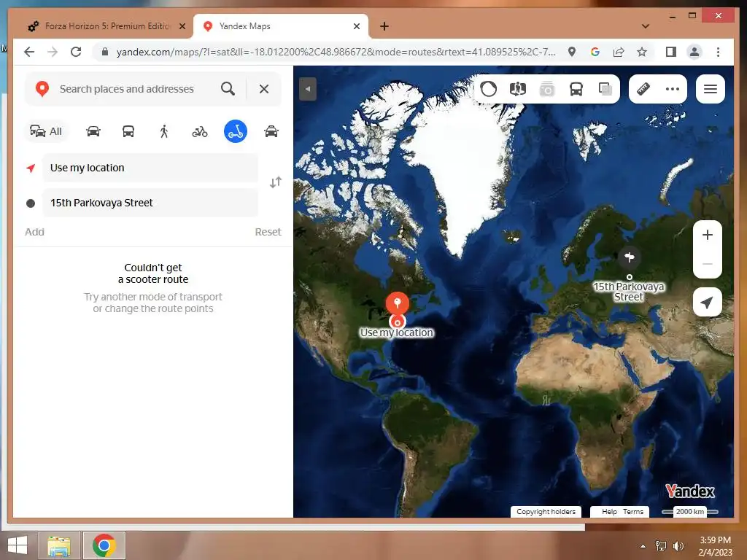Reset the route
This screenshot has width=747, height=560.
click(268, 232)
